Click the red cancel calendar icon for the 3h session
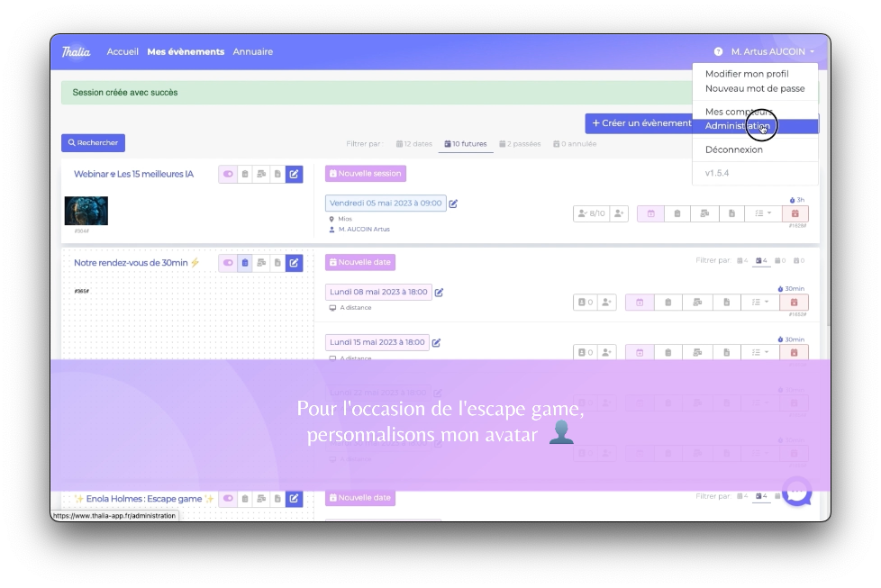Screen dimensions: 881x588 795,213
